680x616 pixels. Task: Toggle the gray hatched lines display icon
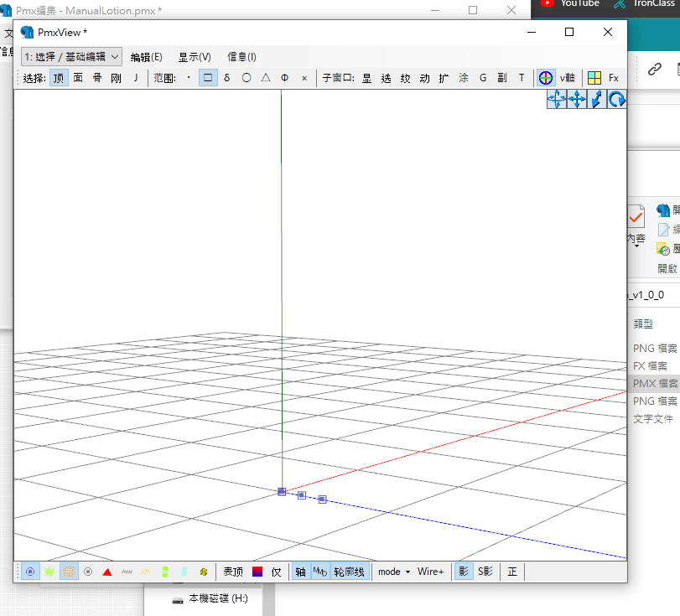pyautogui.click(x=127, y=572)
